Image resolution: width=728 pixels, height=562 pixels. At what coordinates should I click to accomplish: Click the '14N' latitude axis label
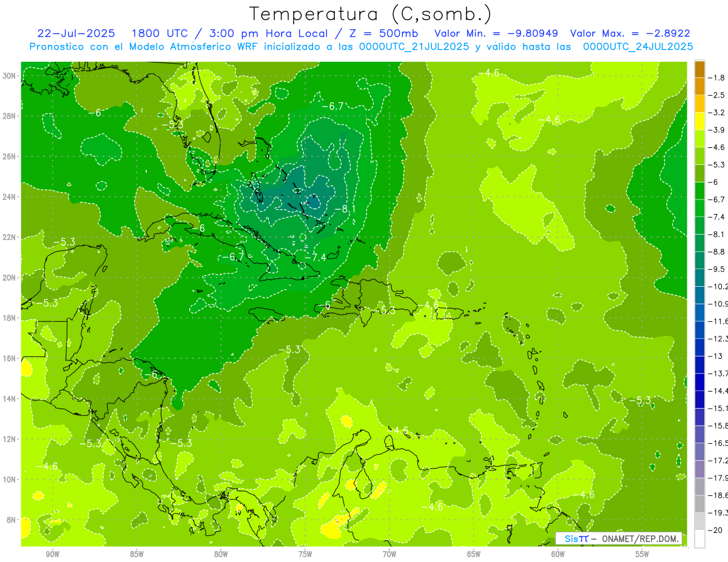10,398
